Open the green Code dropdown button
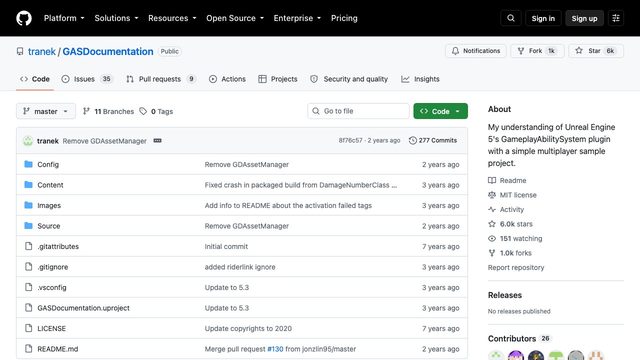Viewport: 640px width, 360px height. 440,111
